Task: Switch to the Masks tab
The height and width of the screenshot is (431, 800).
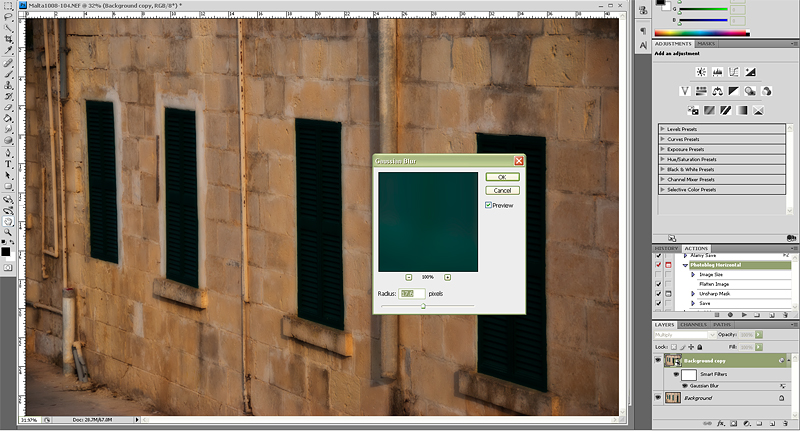Action: point(706,44)
